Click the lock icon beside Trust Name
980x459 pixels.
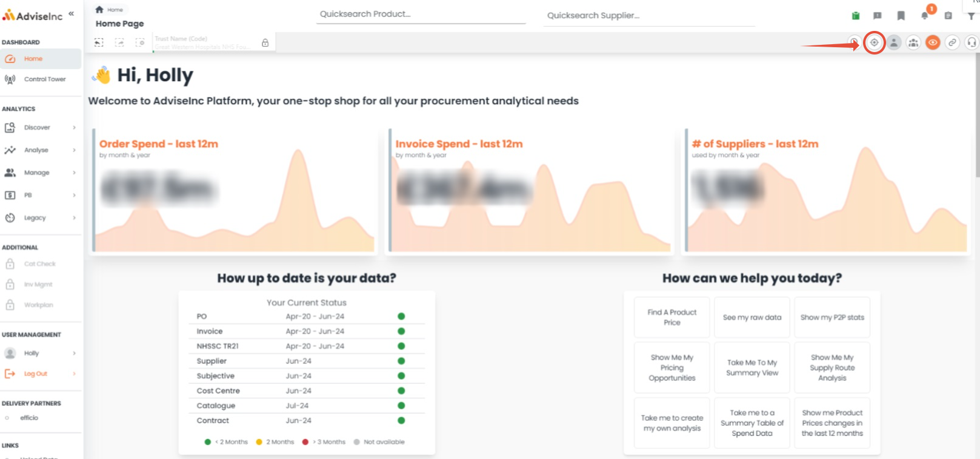click(265, 43)
